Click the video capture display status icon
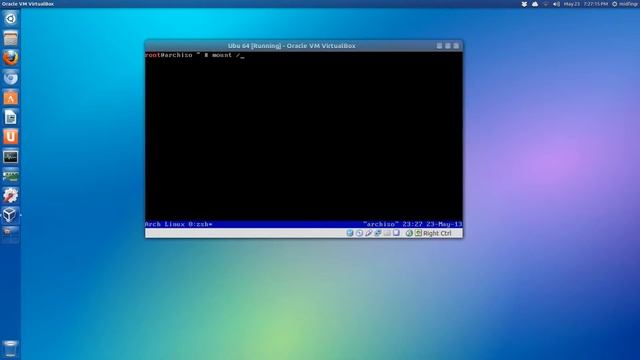Viewport: 640px width, 360px height. tap(396, 233)
